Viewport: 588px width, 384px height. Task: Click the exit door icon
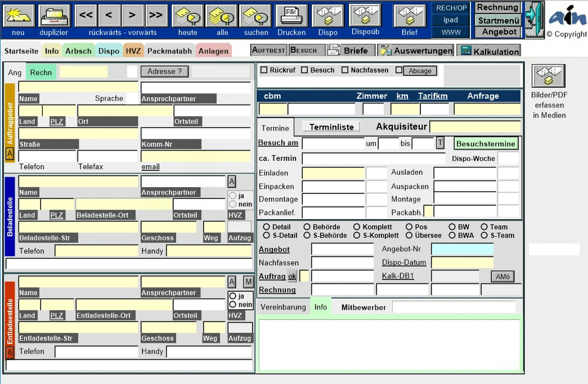[x=534, y=20]
